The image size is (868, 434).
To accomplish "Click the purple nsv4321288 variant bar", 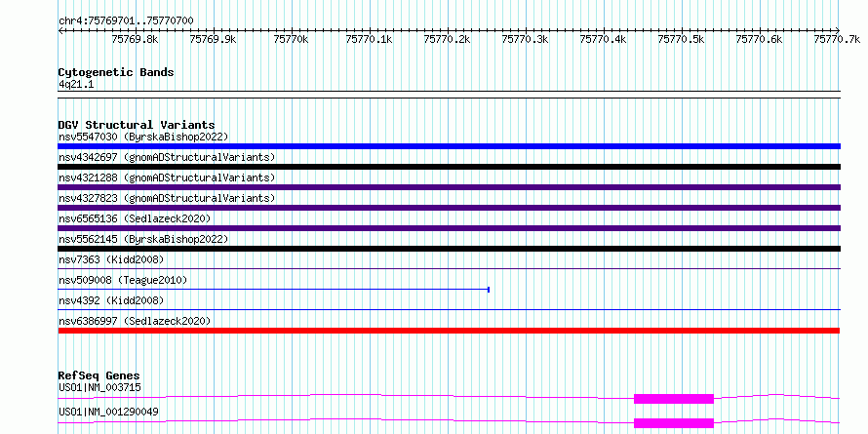I will [x=449, y=187].
